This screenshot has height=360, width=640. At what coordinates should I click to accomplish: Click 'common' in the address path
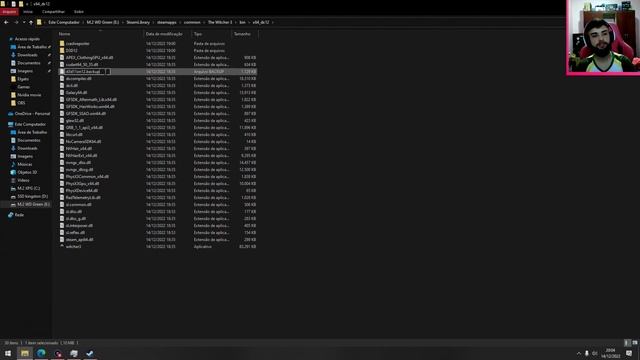click(192, 22)
